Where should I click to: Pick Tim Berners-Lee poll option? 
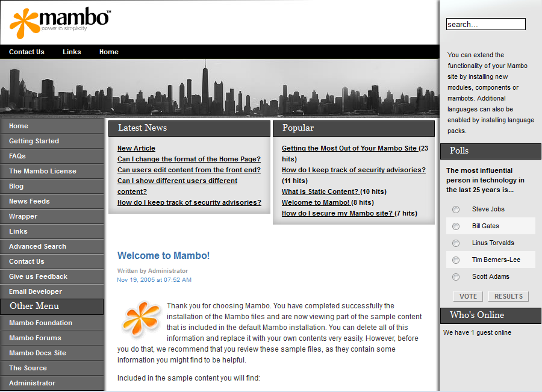click(x=456, y=260)
